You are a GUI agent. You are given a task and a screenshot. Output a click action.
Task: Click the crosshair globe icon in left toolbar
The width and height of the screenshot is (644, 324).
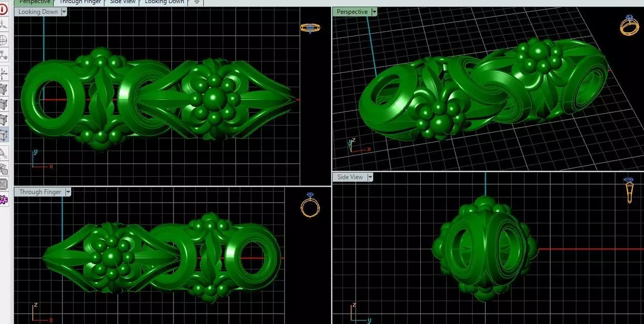pos(4,39)
